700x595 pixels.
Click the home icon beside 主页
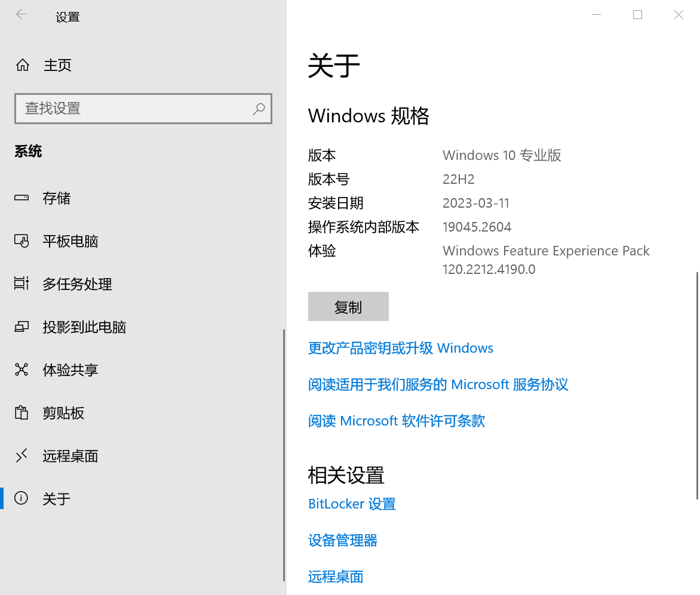23,65
